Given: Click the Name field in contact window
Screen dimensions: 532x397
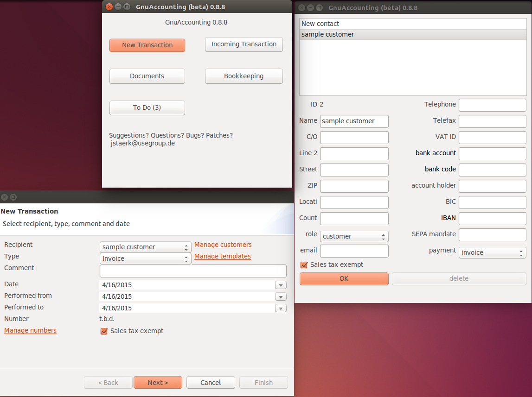Looking at the screenshot, I should (x=354, y=121).
